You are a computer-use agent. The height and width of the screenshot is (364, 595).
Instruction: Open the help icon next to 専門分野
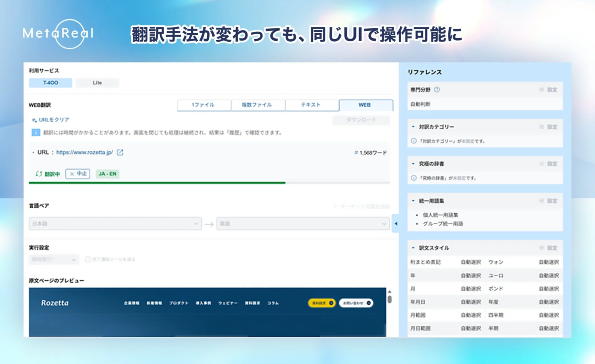pyautogui.click(x=437, y=89)
